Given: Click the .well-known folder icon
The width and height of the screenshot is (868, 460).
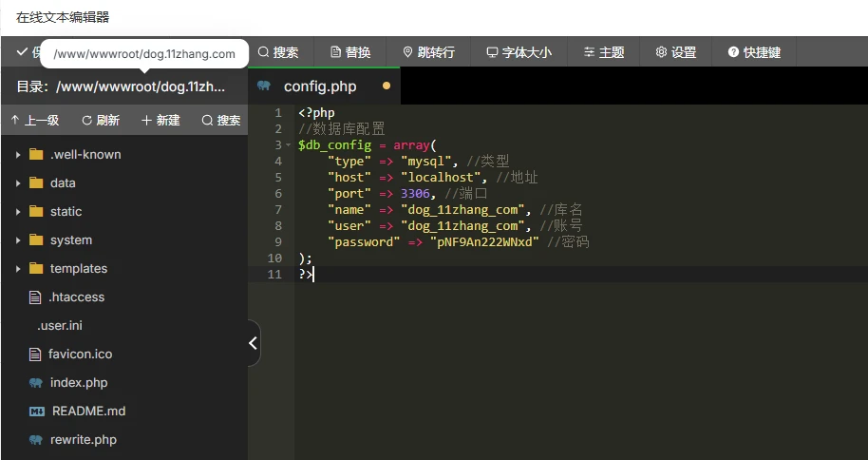Looking at the screenshot, I should pos(36,154).
